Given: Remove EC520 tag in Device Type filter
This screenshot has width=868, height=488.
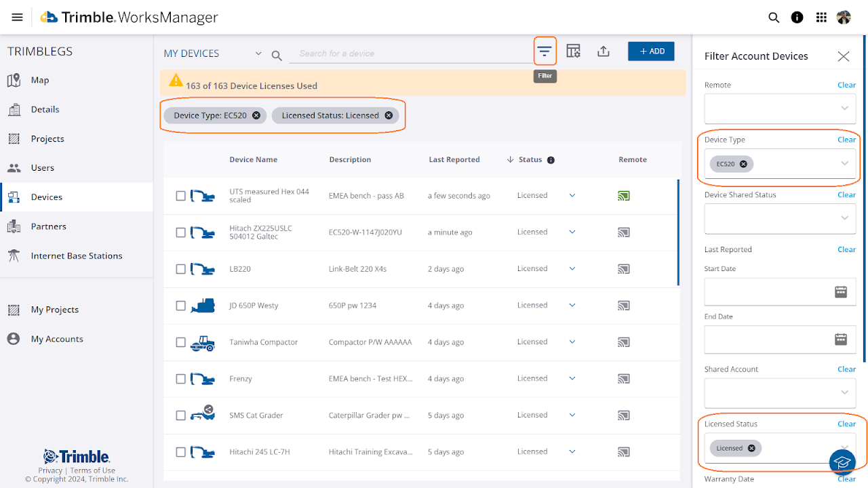Looking at the screenshot, I should [743, 164].
